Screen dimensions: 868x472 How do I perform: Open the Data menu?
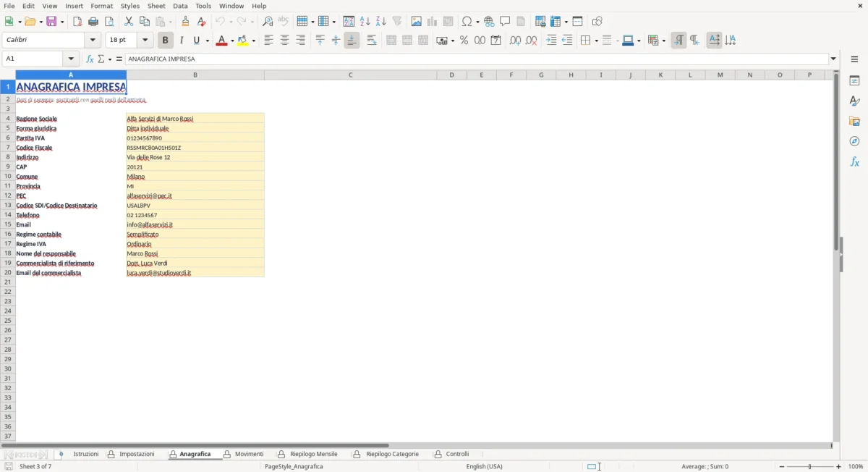[180, 6]
